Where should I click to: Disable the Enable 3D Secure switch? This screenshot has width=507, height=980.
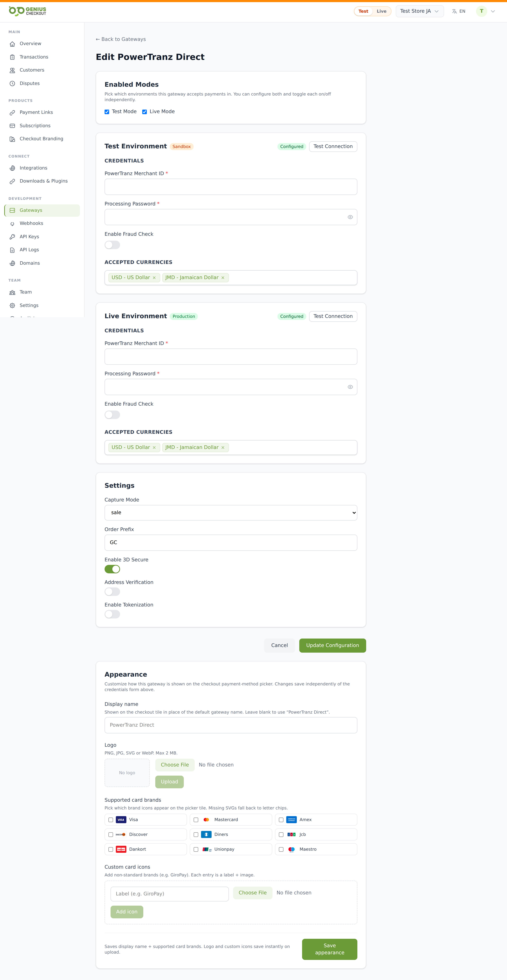click(112, 569)
